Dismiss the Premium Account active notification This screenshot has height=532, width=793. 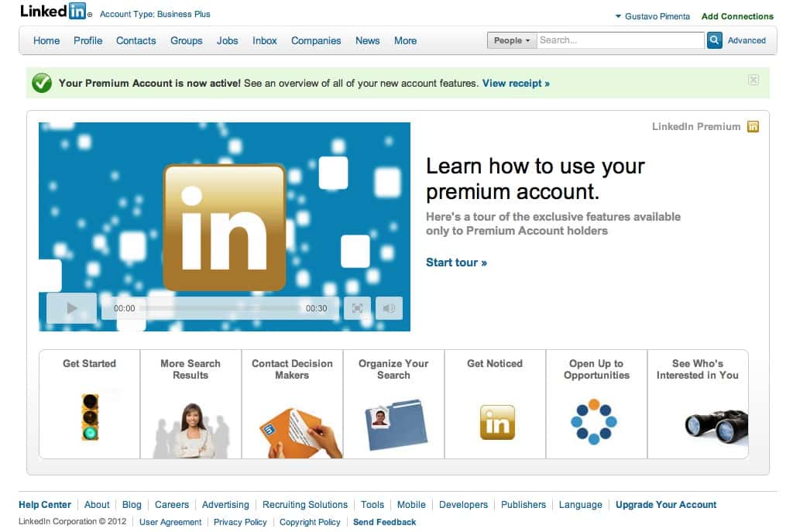(754, 80)
